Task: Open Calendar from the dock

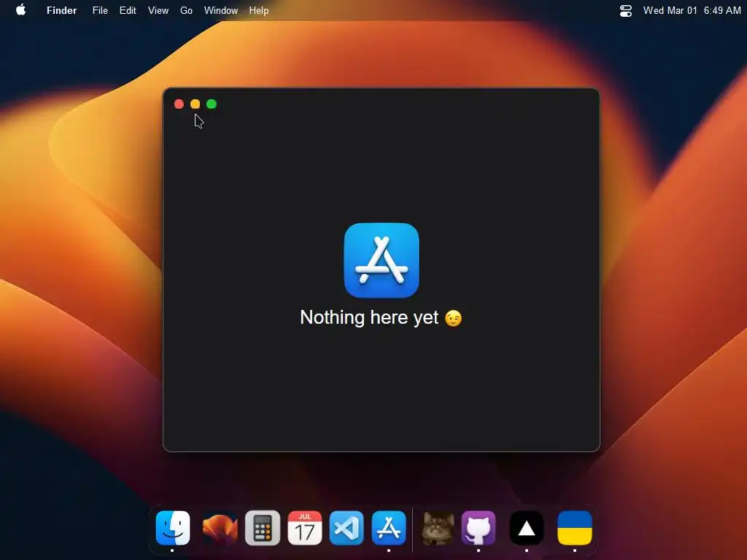Action: tap(304, 528)
